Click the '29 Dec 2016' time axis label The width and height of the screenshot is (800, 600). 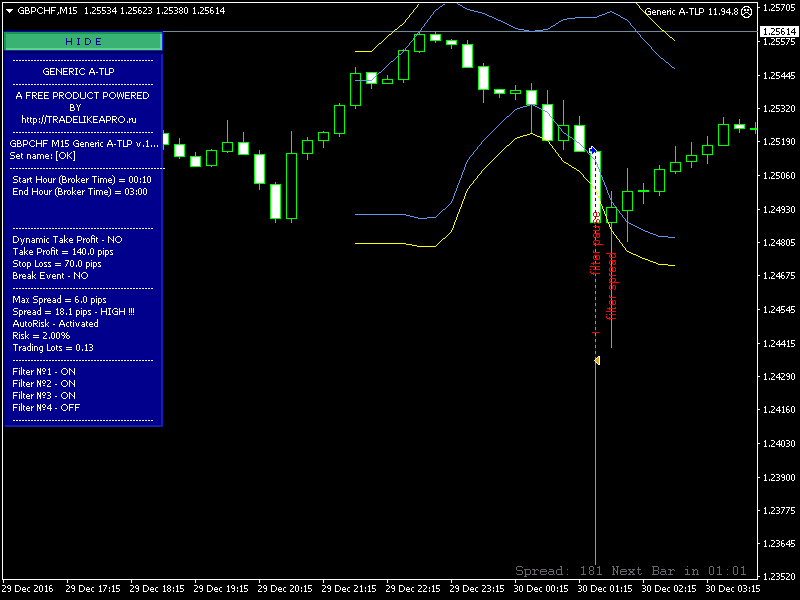coord(28,589)
